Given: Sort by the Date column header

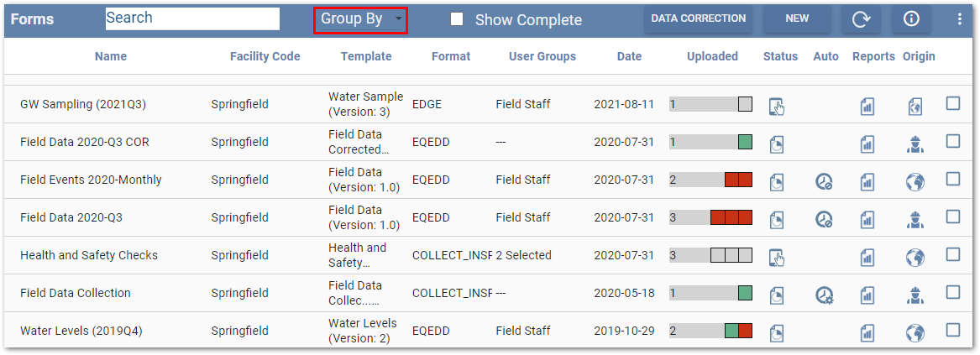Looking at the screenshot, I should 629,56.
